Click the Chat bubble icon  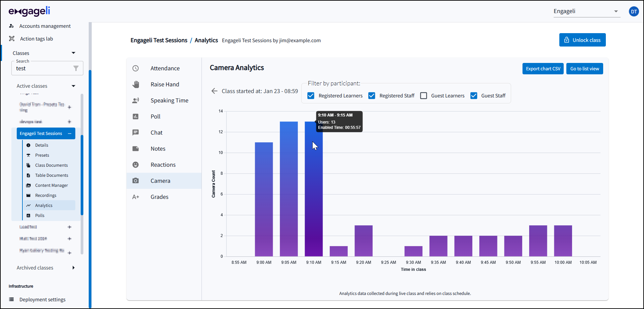pos(136,133)
